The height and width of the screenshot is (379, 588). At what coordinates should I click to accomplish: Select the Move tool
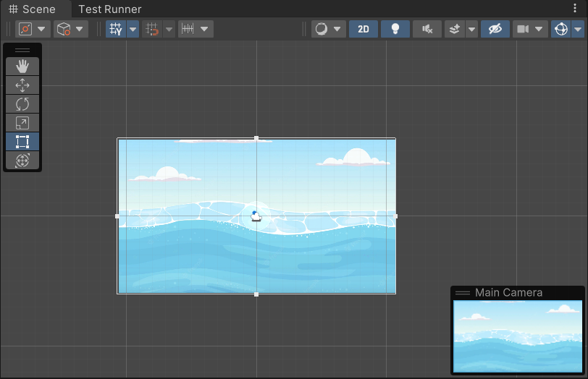pos(22,85)
